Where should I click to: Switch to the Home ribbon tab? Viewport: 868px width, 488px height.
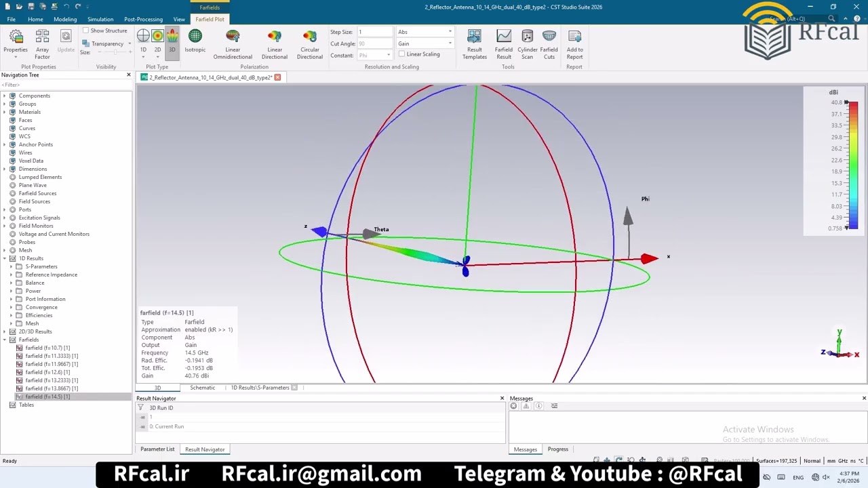[35, 19]
